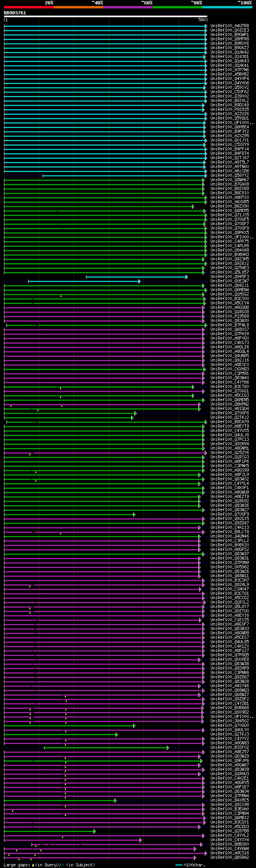Select label UniRef100_C5XF62
This screenshot has width=256, height=868.
tap(230, 92)
